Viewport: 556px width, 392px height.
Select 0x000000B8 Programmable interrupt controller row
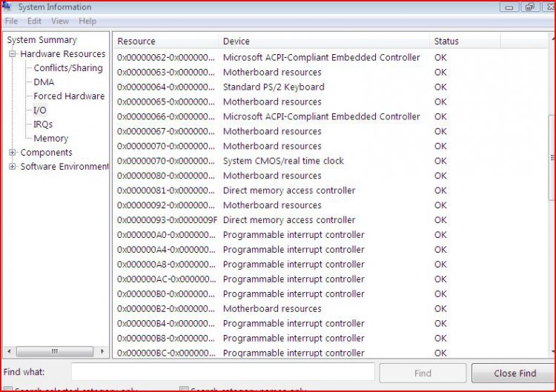(282, 339)
